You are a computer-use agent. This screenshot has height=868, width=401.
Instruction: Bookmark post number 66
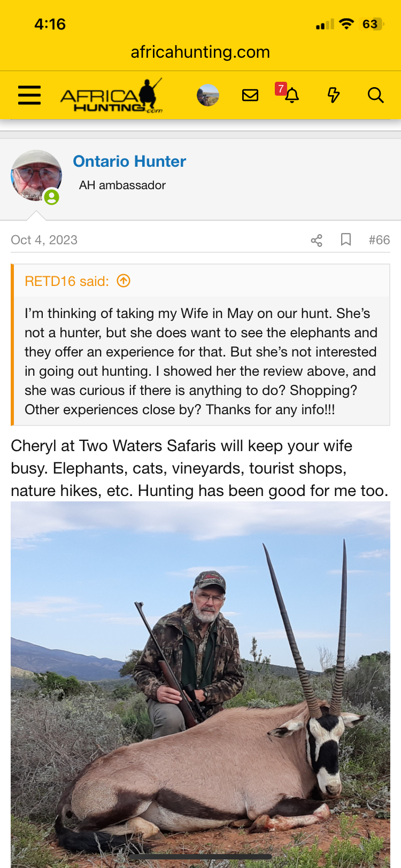346,239
